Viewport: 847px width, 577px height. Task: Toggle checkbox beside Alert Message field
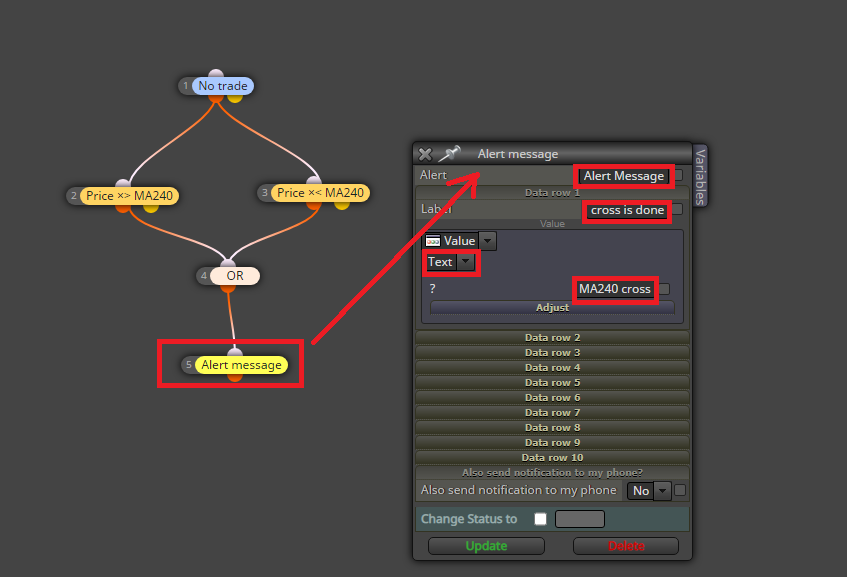tap(678, 176)
